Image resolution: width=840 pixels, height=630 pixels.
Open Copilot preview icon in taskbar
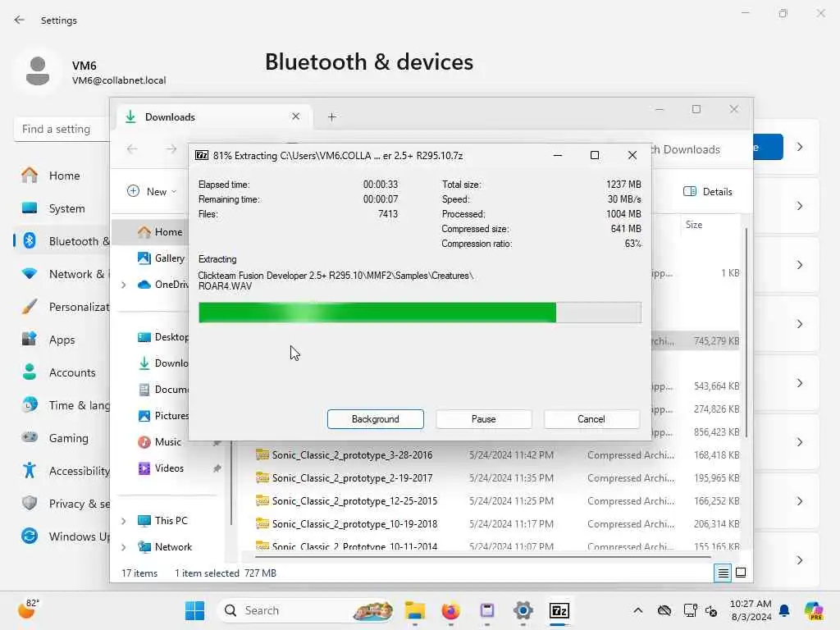tap(813, 610)
